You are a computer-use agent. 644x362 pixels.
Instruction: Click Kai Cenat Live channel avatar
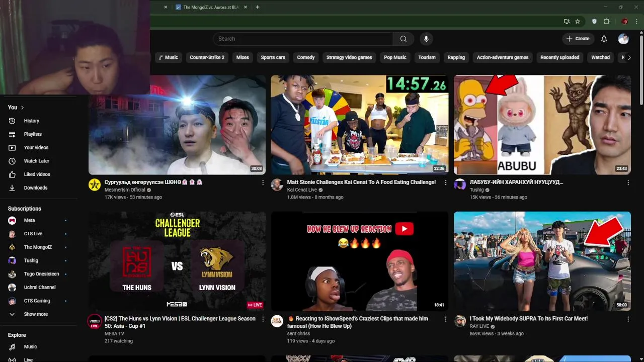pyautogui.click(x=277, y=185)
